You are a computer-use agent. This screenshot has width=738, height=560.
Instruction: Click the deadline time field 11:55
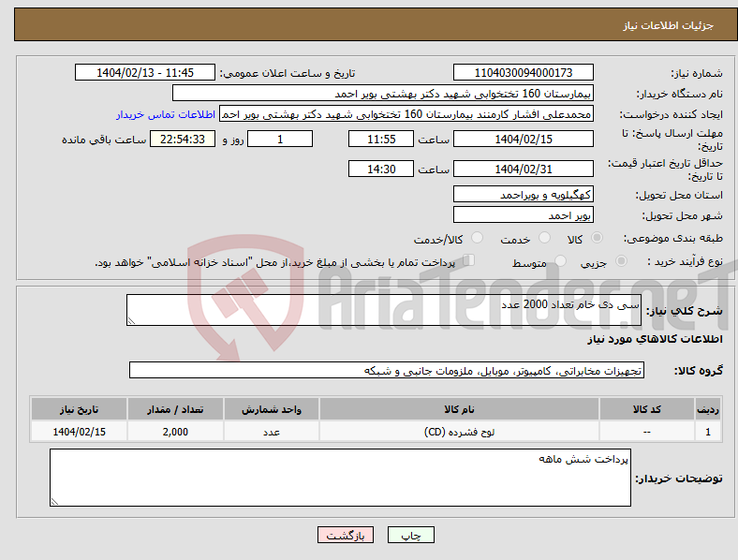[x=381, y=139]
